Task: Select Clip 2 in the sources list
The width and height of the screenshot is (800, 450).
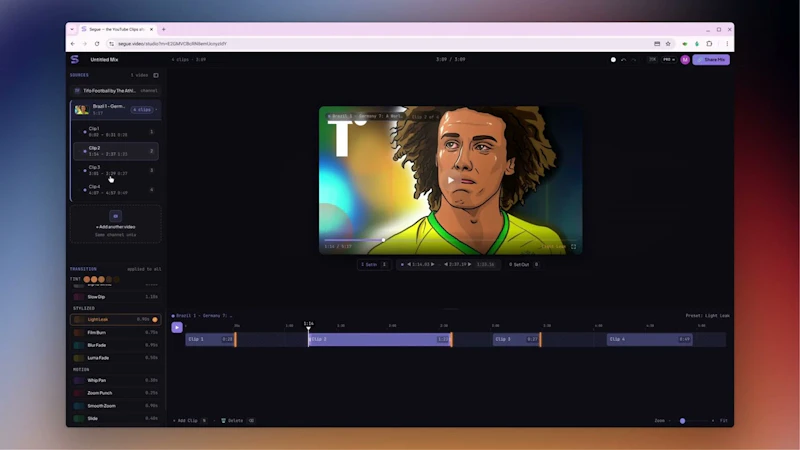Action: click(x=116, y=151)
